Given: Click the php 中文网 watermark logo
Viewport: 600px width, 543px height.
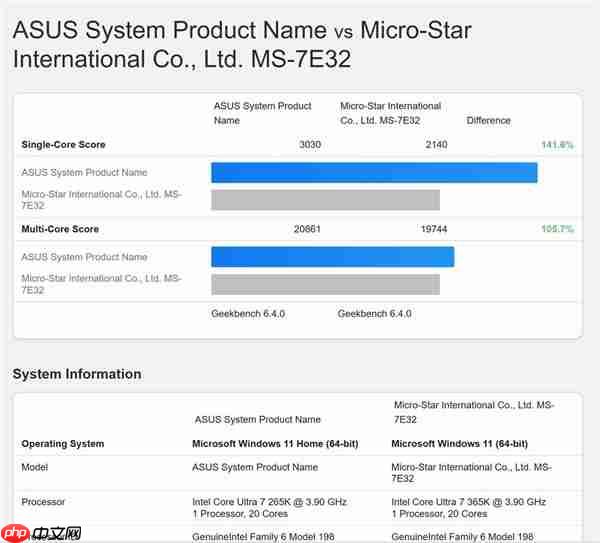Looking at the screenshot, I should 42,533.
